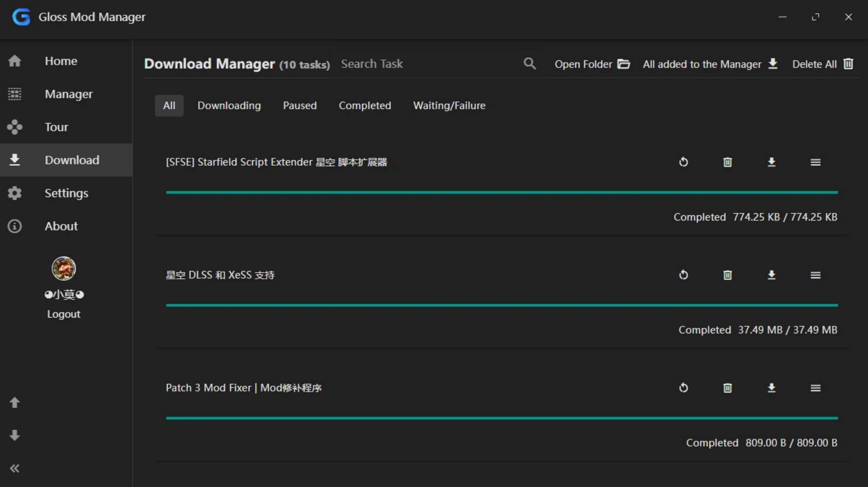Retry the SFSE Starfield Script Extender download
This screenshot has width=868, height=487.
683,162
